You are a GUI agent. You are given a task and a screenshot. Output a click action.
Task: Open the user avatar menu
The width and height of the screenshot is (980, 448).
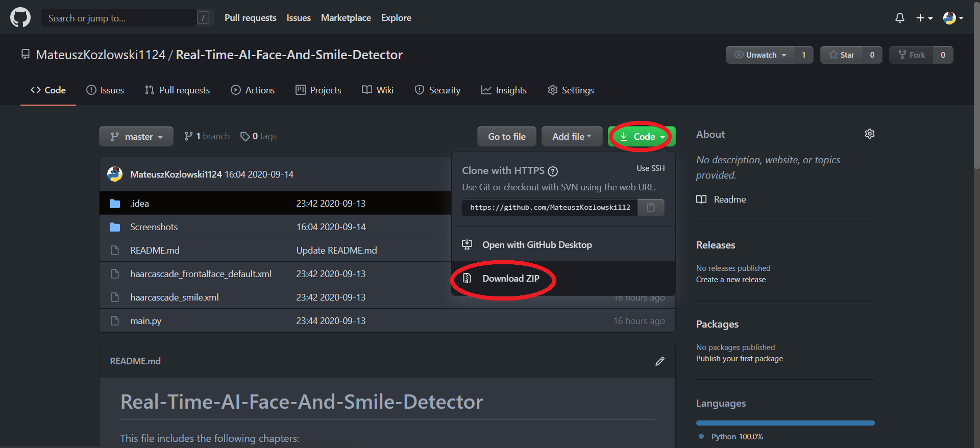click(953, 18)
